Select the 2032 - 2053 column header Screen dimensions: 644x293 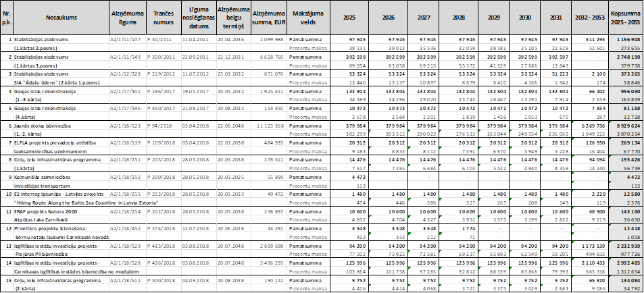point(589,18)
